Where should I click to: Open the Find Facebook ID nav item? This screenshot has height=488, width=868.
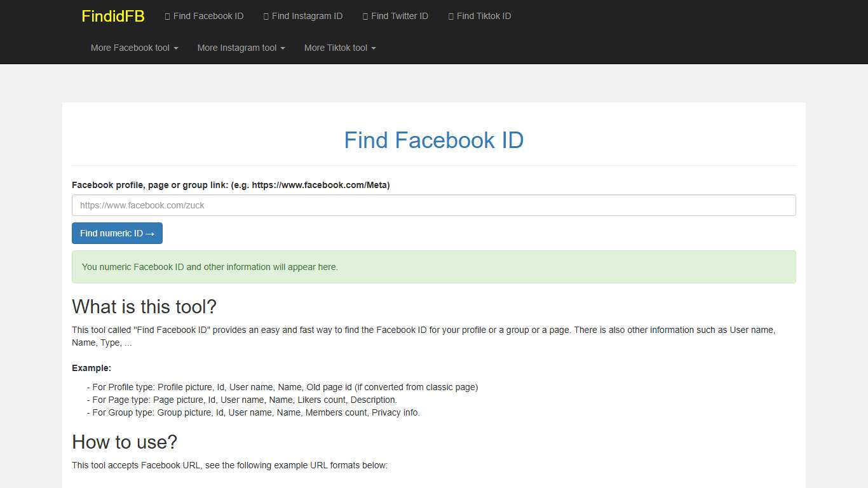(208, 16)
